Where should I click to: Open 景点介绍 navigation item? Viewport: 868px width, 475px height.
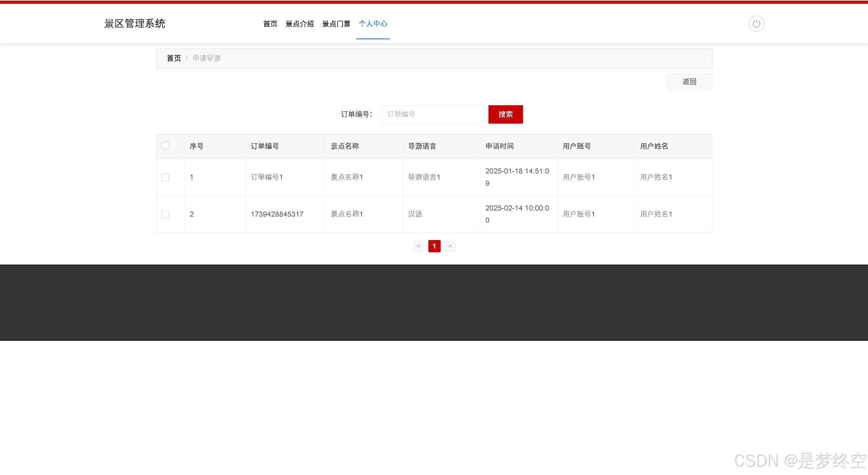coord(300,24)
